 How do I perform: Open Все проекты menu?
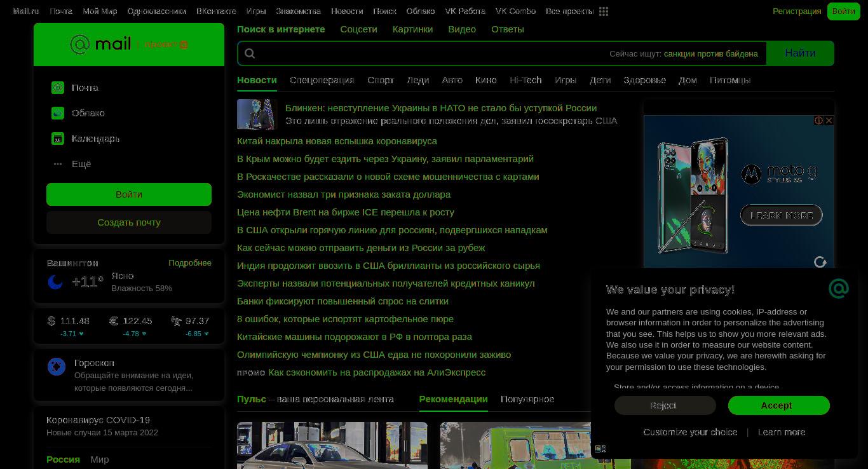click(570, 11)
